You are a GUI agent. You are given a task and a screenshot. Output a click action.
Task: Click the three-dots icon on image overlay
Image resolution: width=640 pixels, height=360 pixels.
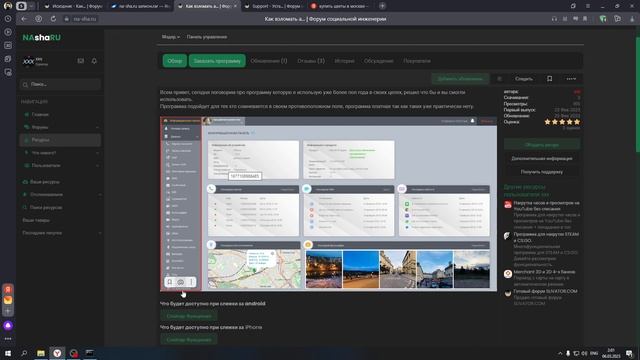pyautogui.click(x=191, y=282)
